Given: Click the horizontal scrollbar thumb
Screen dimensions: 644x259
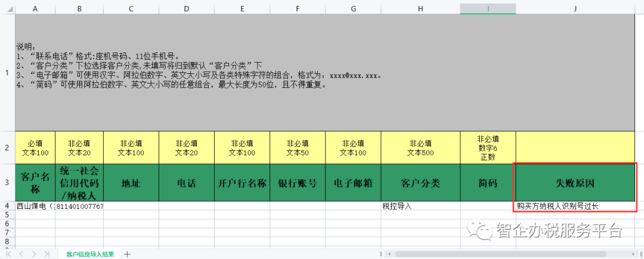Looking at the screenshot, I should point(500,254).
